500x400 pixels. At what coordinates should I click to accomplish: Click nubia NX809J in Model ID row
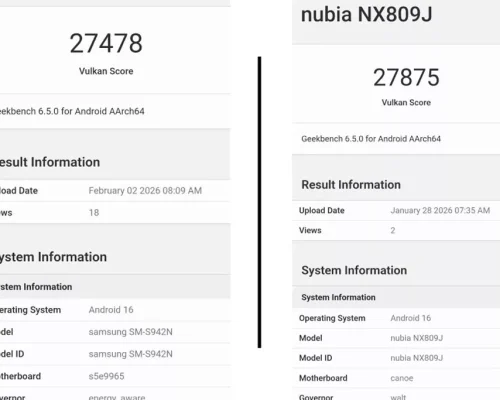(x=417, y=358)
